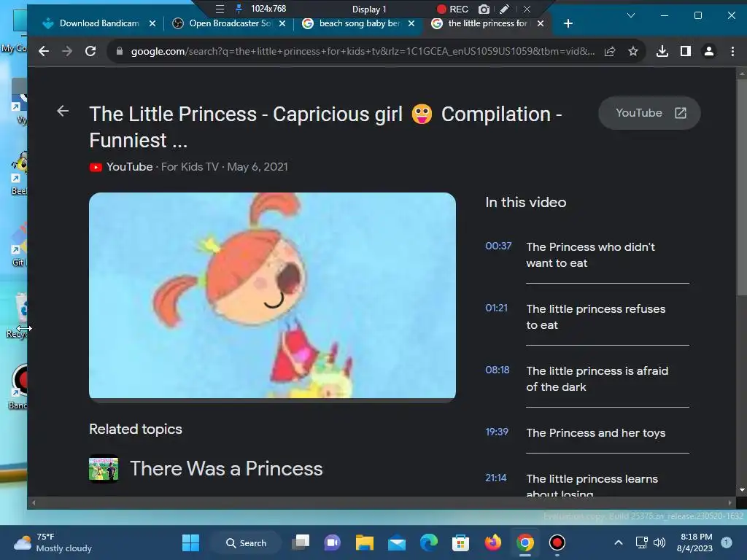747x560 pixels.
Task: Close the Download Bandicam tab
Action: click(152, 23)
